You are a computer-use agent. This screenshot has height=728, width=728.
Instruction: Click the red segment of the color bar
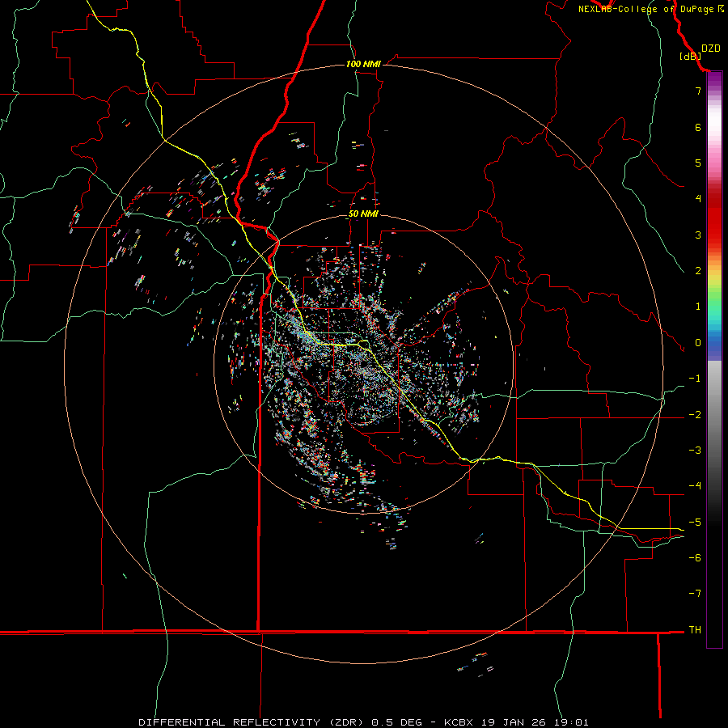pos(714,218)
